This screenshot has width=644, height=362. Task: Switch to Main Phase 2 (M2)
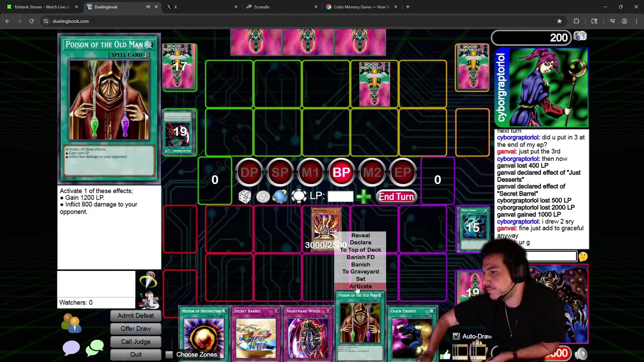pos(372,172)
